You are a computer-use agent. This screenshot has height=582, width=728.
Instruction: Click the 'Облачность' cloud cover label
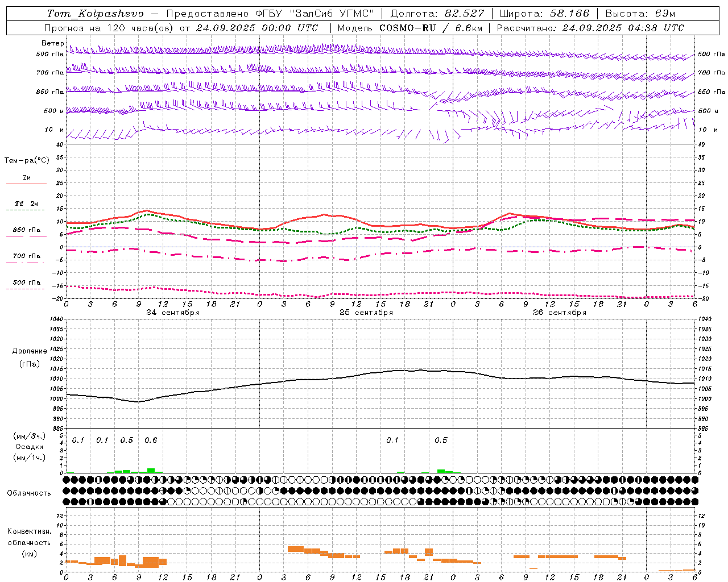(29, 493)
